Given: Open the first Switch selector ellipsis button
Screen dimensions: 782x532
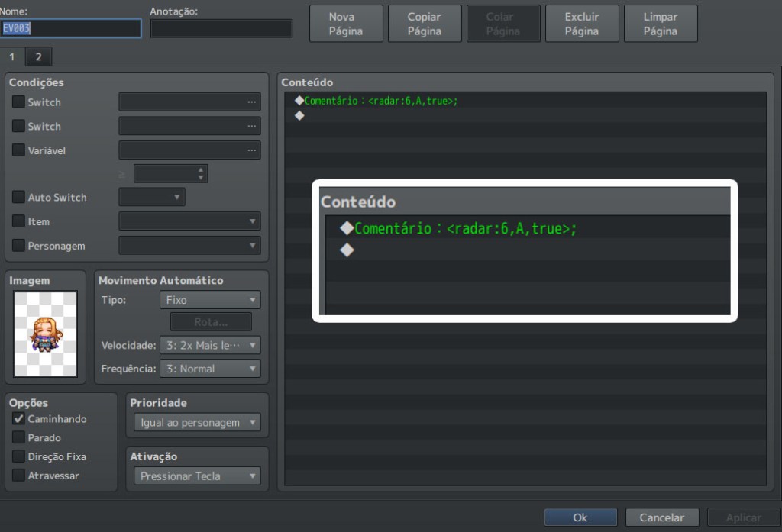Looking at the screenshot, I should (251, 102).
